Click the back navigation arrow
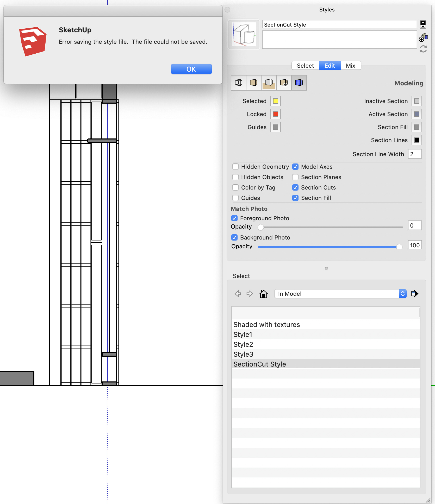Image resolution: width=435 pixels, height=504 pixels. click(x=238, y=294)
